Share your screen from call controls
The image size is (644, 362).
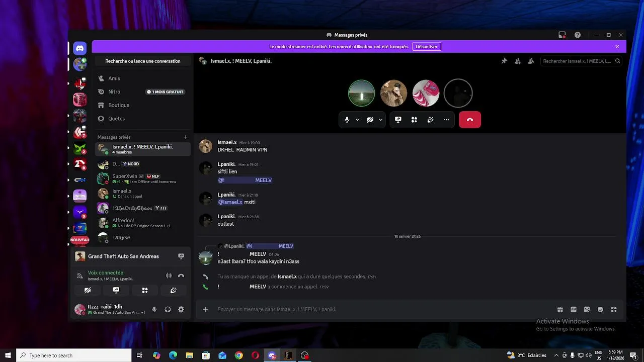pos(398,120)
